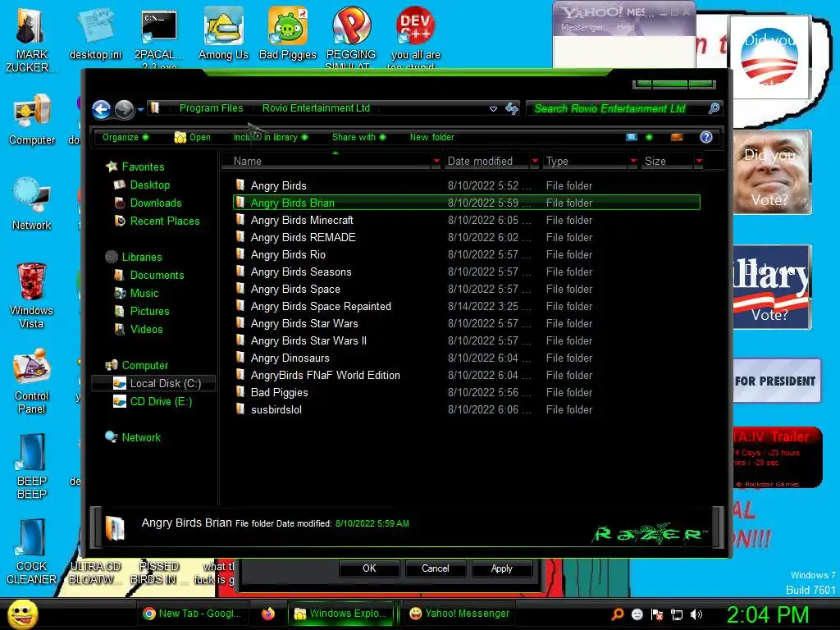The height and width of the screenshot is (630, 840).
Task: Open the Documents library
Action: pyautogui.click(x=149, y=276)
